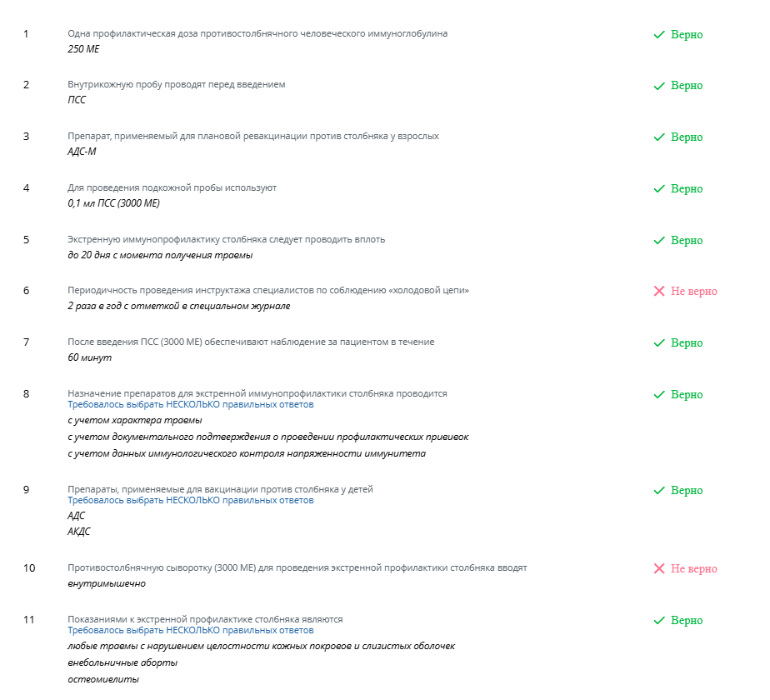Viewport: 770px width, 700px height.
Task: Click the checkmark icon for the АДС-М question
Action: pyautogui.click(x=658, y=137)
